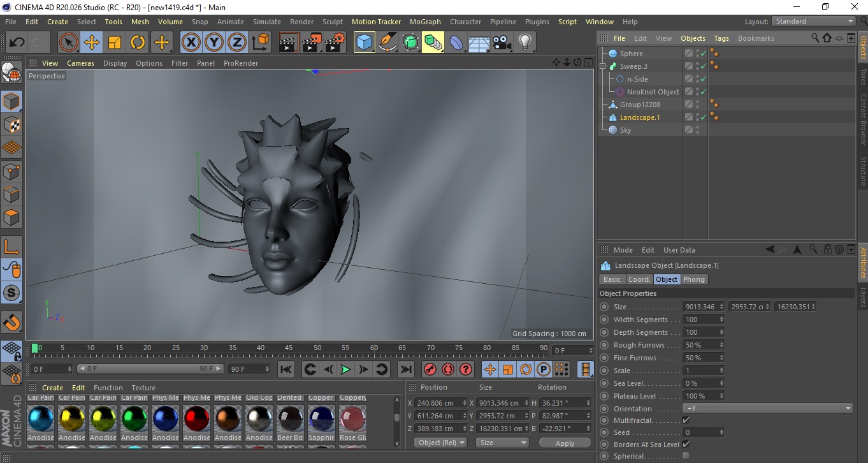This screenshot has height=463, width=868.
Task: Disable Borders At Sea Level checkbox
Action: (x=686, y=445)
